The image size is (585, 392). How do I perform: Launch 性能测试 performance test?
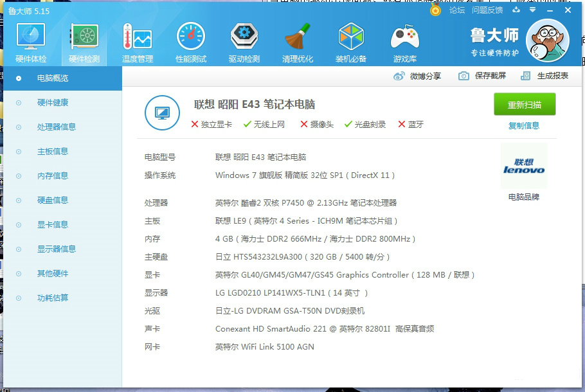coord(191,42)
